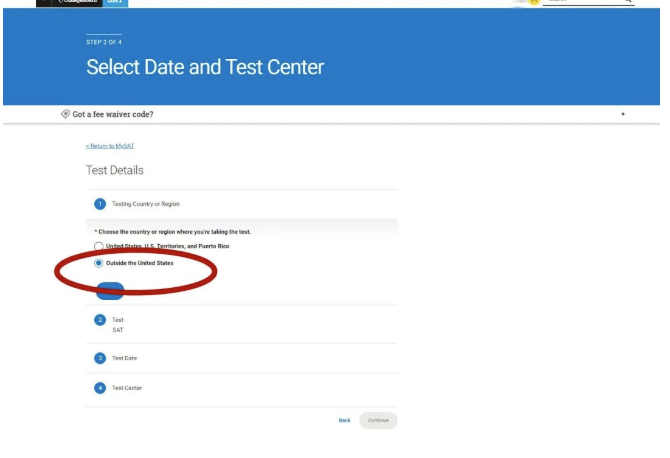Viewport: 670px width, 458px height.
Task: Click the step 4 Test Center circle icon
Action: pos(100,388)
